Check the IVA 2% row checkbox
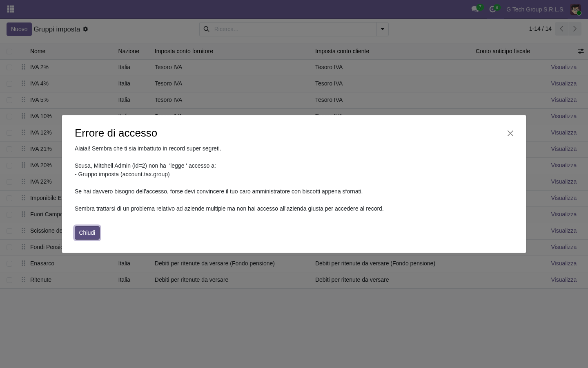This screenshot has width=588, height=368. [x=9, y=67]
